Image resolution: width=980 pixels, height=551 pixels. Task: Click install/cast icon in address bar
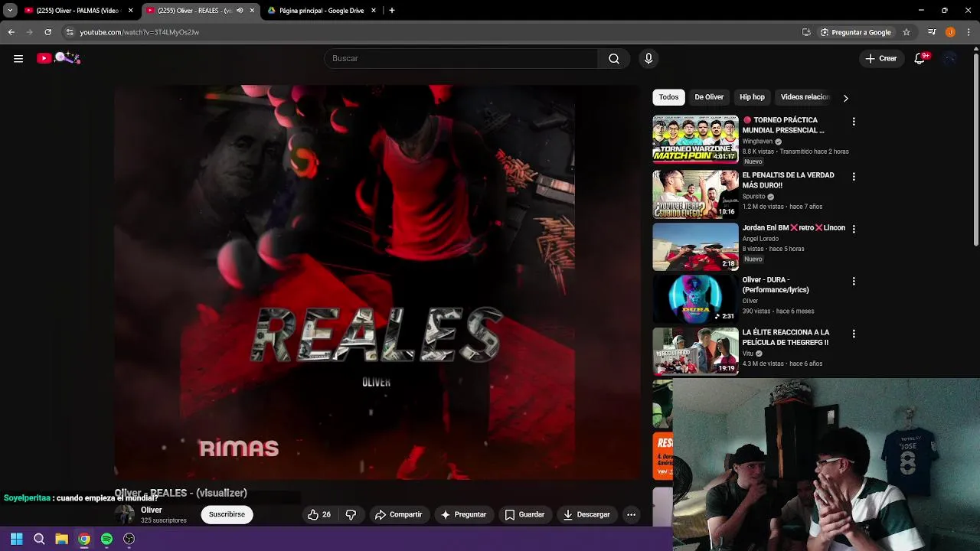point(806,32)
